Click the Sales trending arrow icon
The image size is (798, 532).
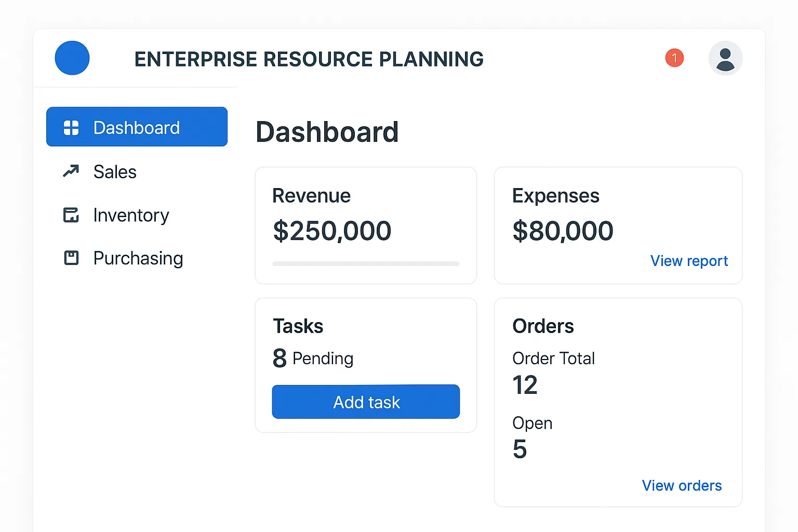click(x=71, y=171)
